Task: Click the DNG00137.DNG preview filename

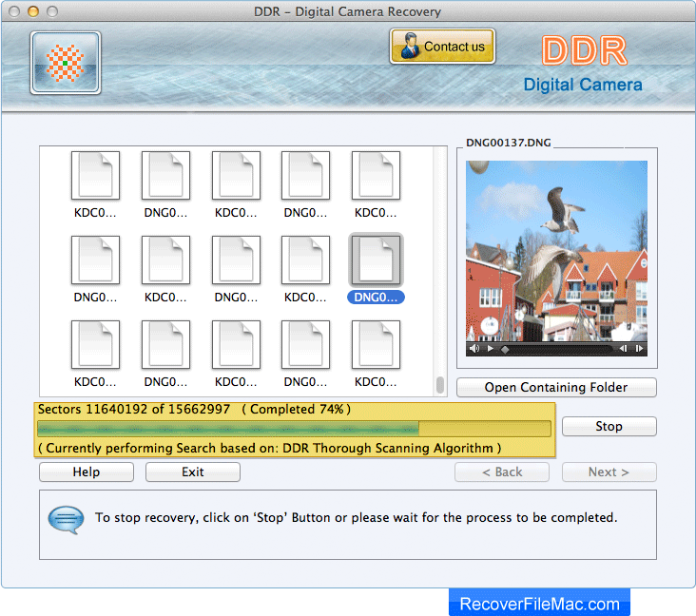Action: (509, 143)
